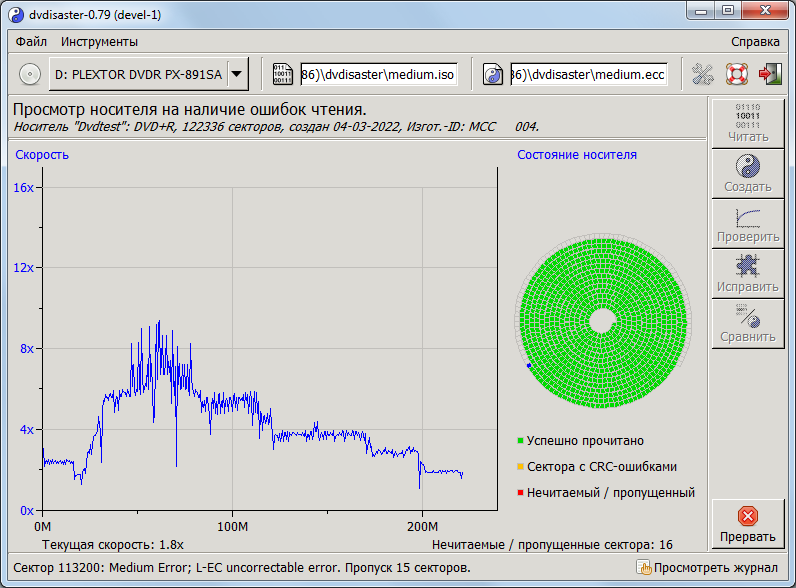Viewport: 796px width, 588px height.
Task: Click the ISO image file chooser icon
Action: [283, 74]
